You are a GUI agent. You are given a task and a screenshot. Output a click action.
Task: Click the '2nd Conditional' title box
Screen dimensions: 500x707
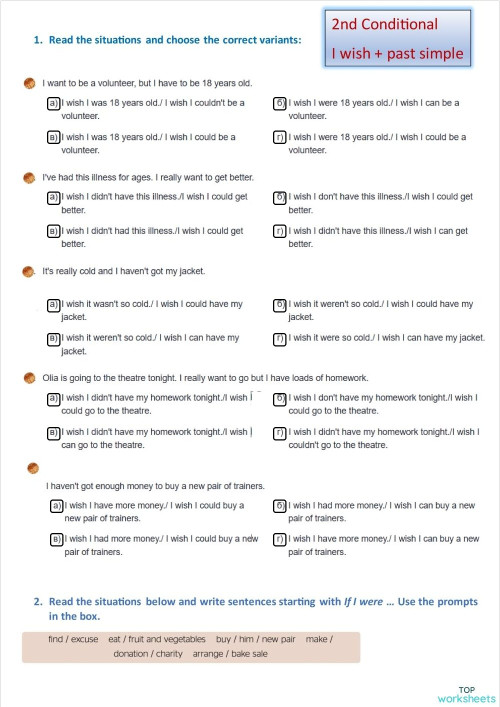[398, 39]
